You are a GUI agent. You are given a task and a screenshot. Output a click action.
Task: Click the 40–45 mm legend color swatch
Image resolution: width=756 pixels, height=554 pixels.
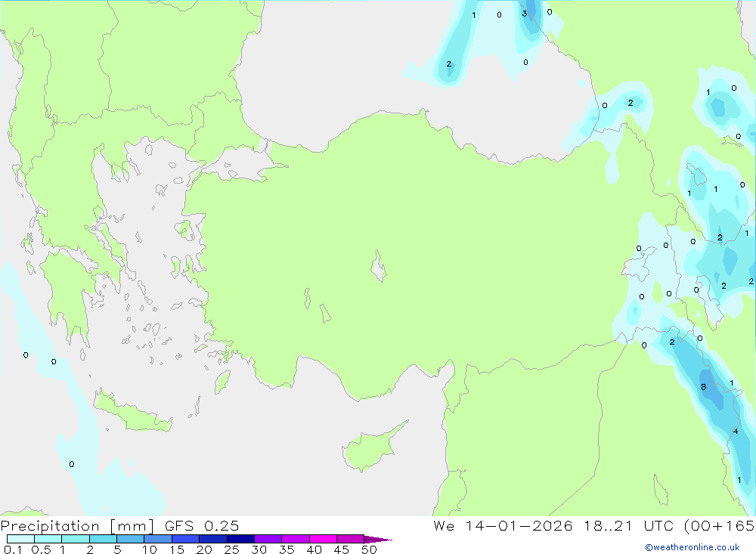click(x=323, y=539)
